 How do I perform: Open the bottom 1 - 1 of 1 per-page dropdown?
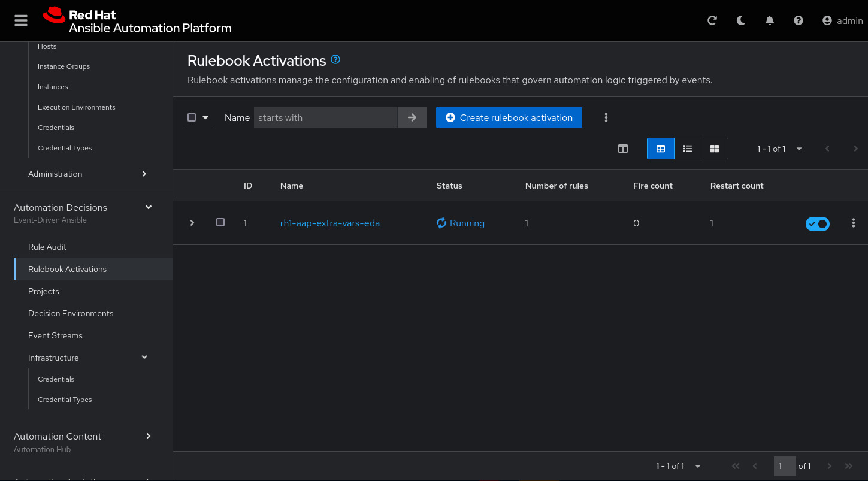(x=678, y=466)
